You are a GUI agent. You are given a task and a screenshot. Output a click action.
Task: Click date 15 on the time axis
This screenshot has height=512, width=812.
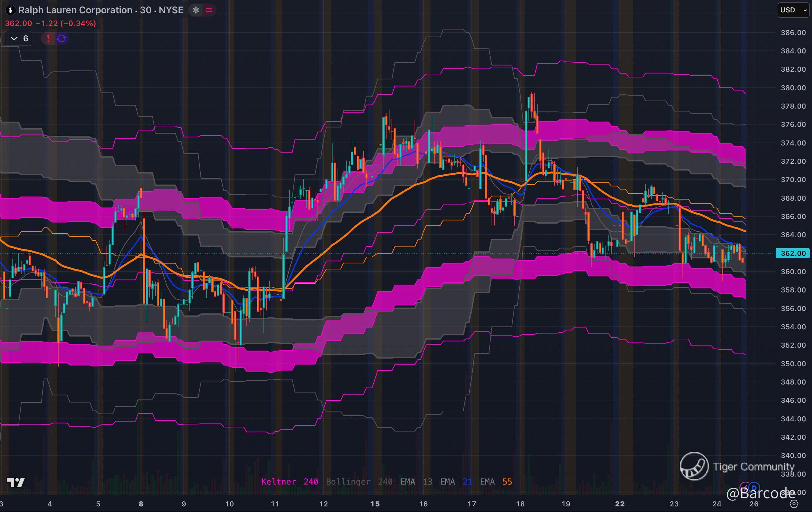(x=375, y=504)
